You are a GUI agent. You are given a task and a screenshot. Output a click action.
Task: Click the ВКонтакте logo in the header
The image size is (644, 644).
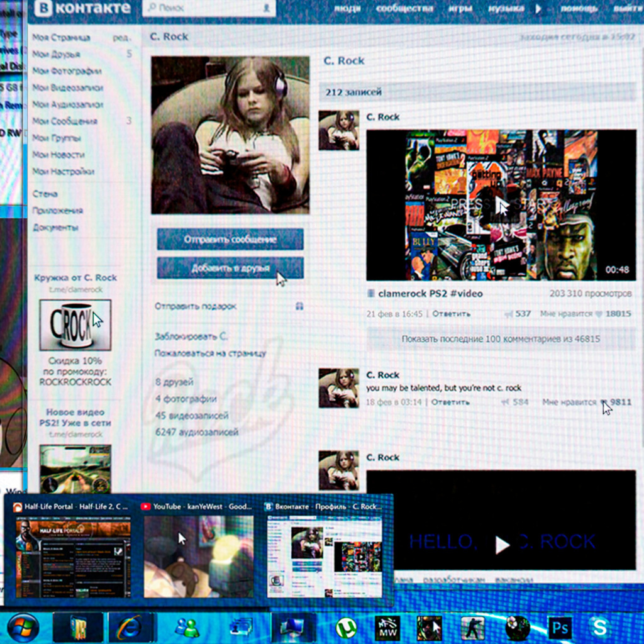click(x=82, y=8)
